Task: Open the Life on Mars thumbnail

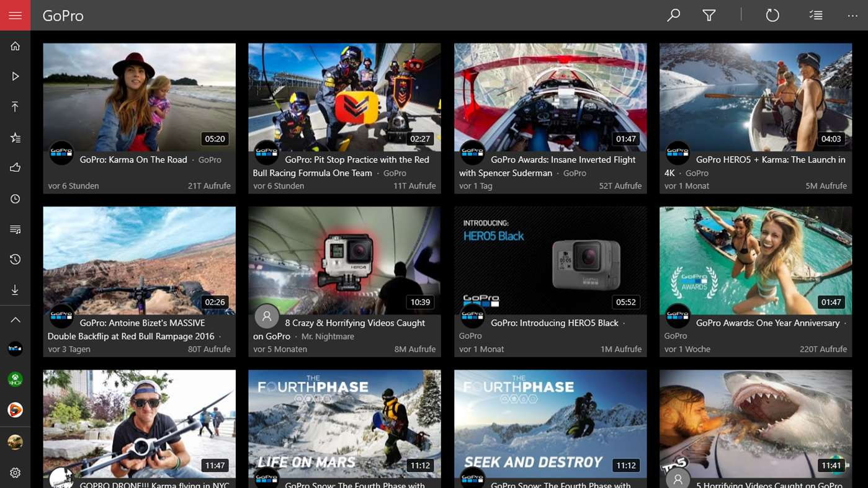Action: coord(344,424)
